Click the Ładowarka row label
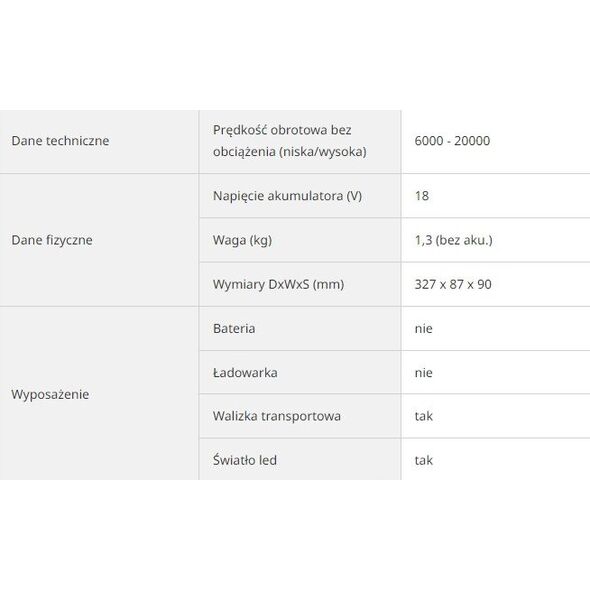This screenshot has width=590, height=590. [245, 373]
